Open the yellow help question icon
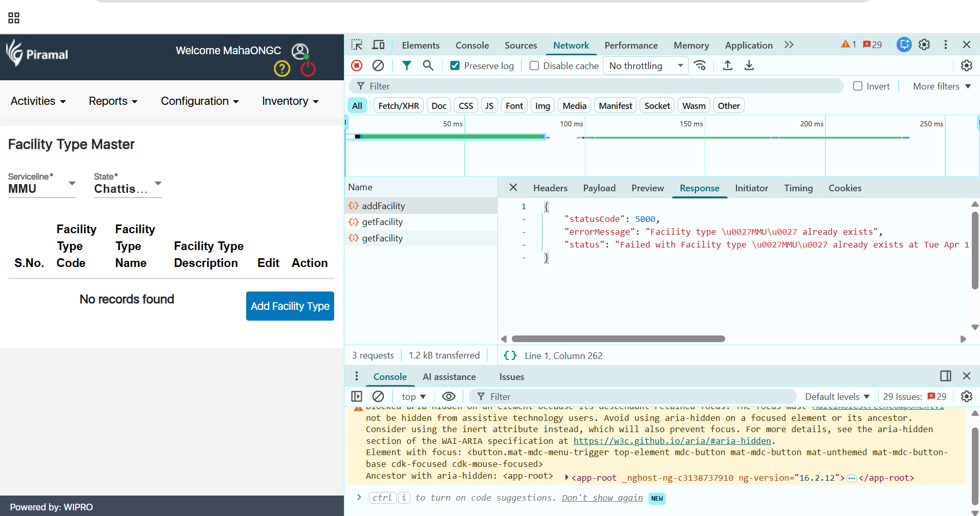Image resolution: width=980 pixels, height=516 pixels. 282,69
